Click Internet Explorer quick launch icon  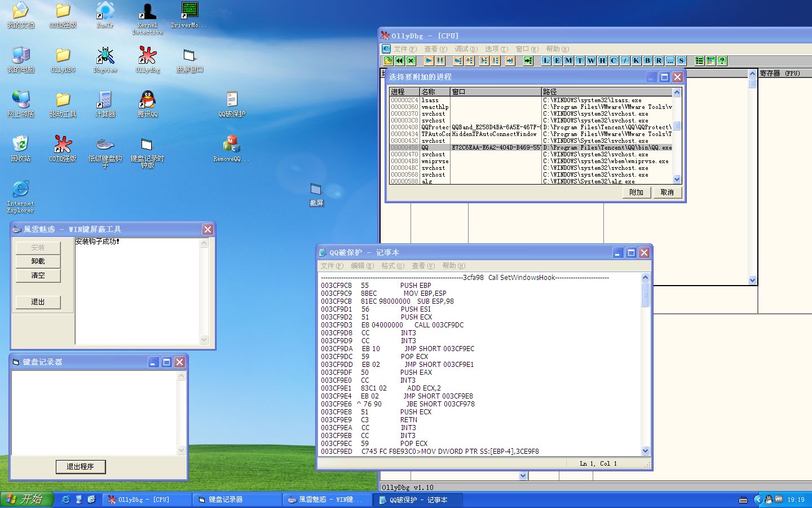pyautogui.click(x=66, y=500)
